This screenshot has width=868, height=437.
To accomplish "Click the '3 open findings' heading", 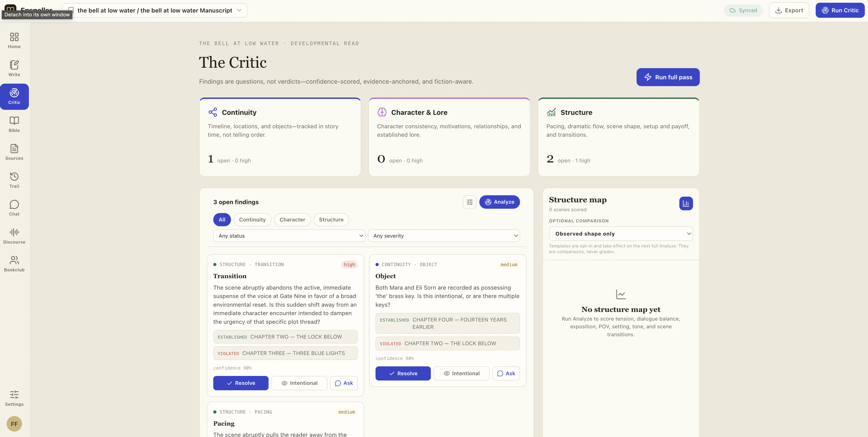I will [236, 202].
